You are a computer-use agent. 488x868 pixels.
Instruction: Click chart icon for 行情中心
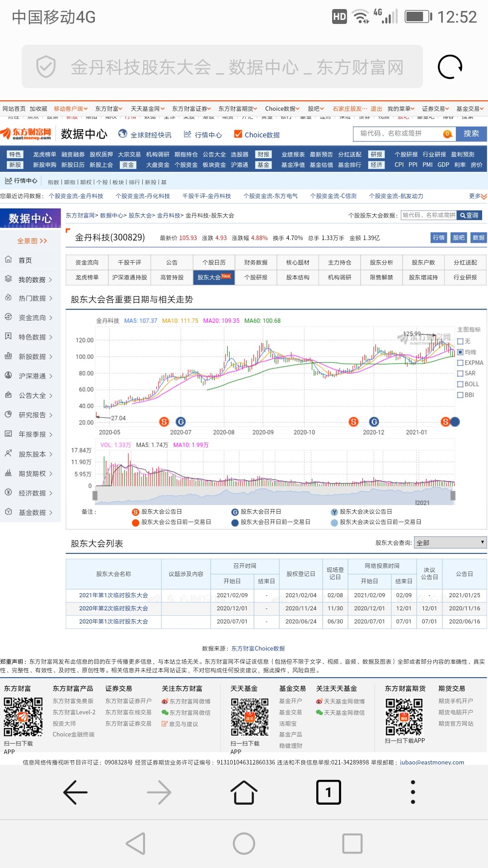click(188, 134)
